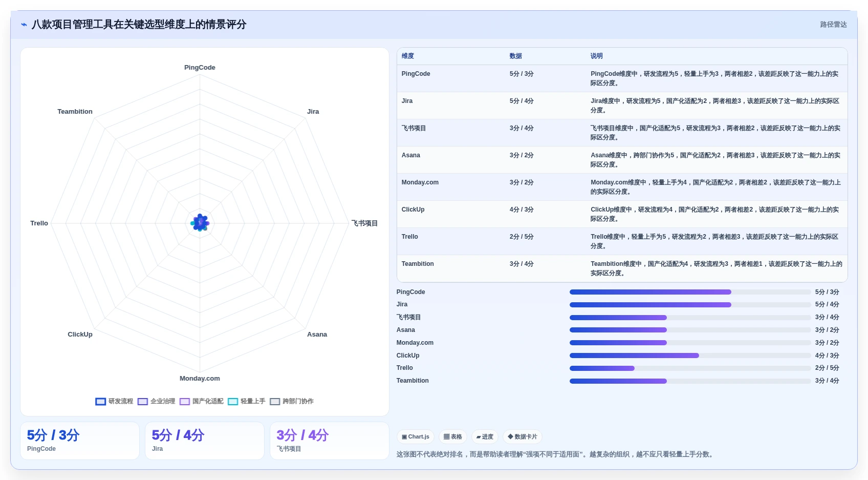This screenshot has height=480, width=868.
Task: Toggle the 企业治理 legend swatch
Action: pos(142,402)
